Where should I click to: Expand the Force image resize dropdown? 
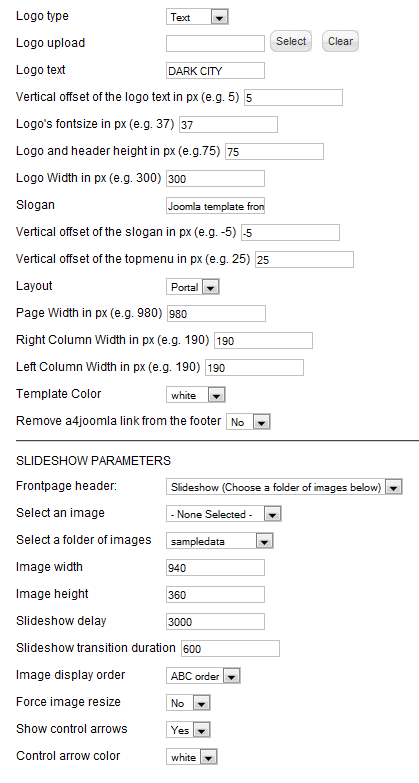[x=188, y=703]
